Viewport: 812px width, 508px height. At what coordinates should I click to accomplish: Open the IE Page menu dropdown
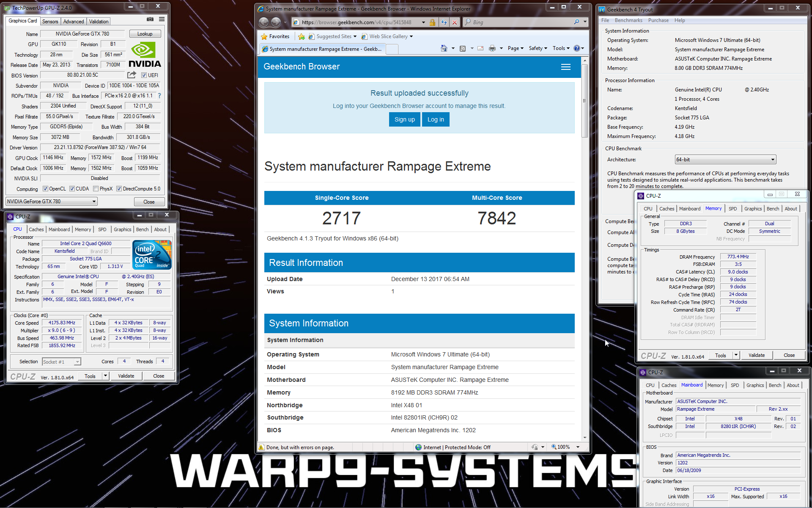click(x=516, y=48)
